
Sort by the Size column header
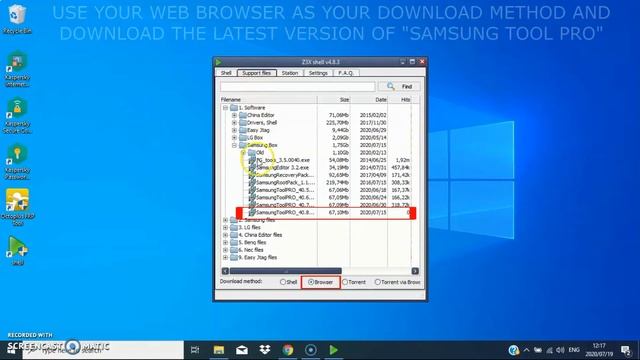coord(333,100)
